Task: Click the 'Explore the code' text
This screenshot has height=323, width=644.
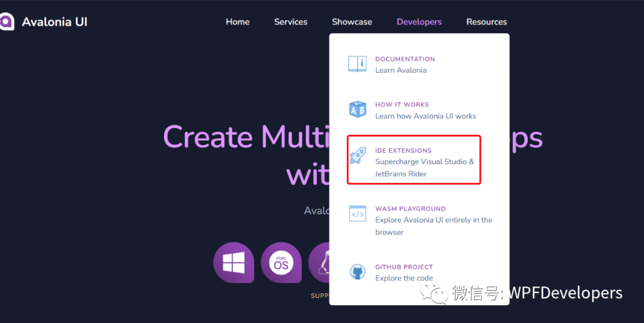Action: point(404,278)
